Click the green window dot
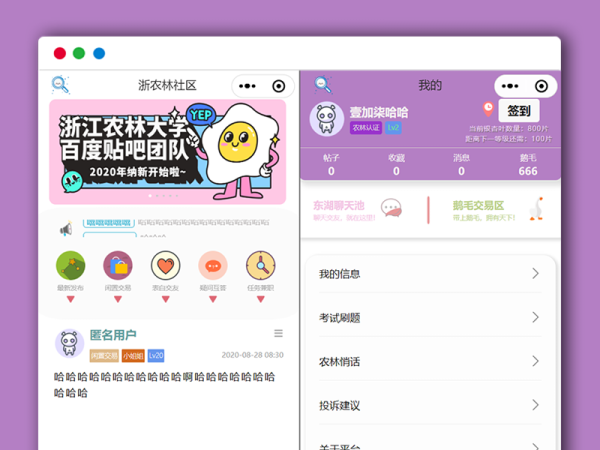This screenshot has width=600, height=450. tap(79, 53)
